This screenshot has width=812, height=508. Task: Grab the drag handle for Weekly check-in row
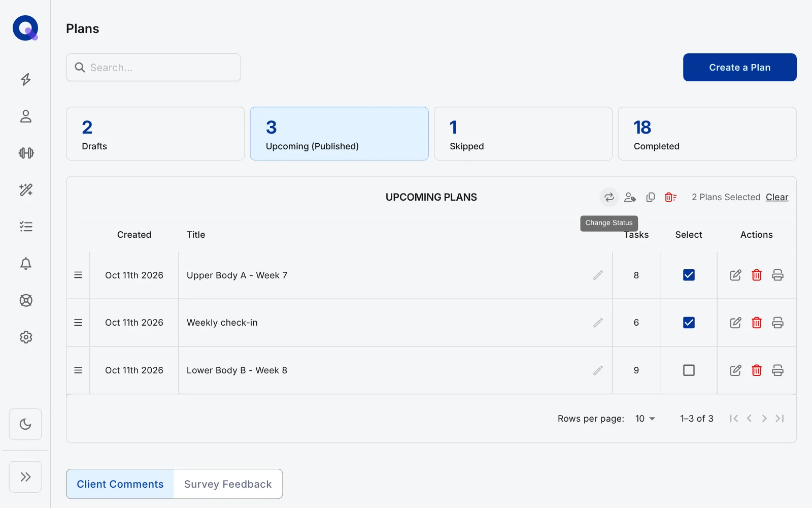78,323
